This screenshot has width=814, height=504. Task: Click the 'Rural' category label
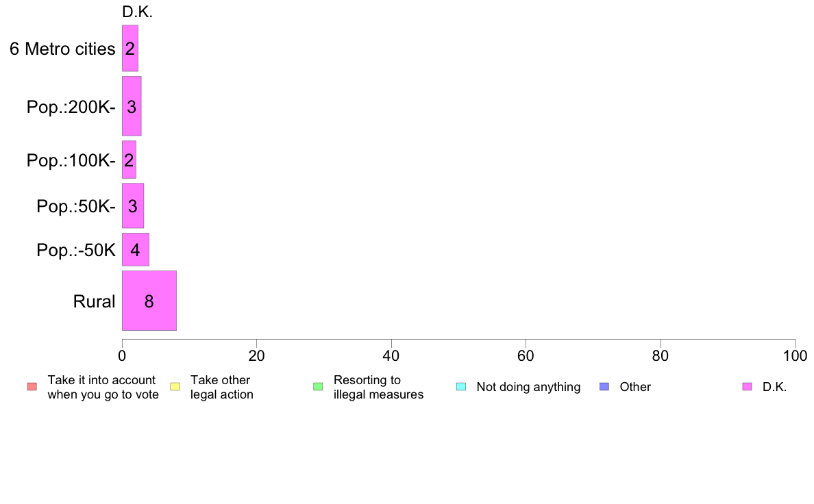pos(94,301)
